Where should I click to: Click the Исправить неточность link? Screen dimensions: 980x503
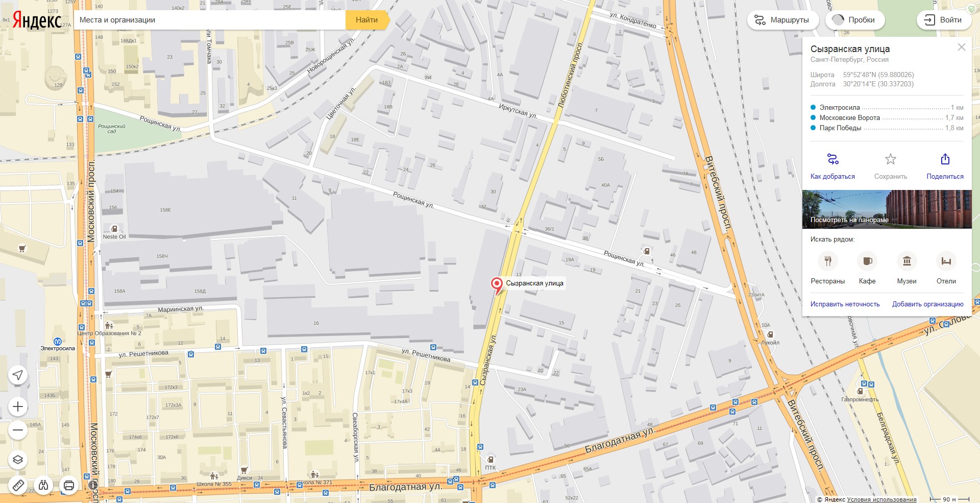click(x=845, y=304)
